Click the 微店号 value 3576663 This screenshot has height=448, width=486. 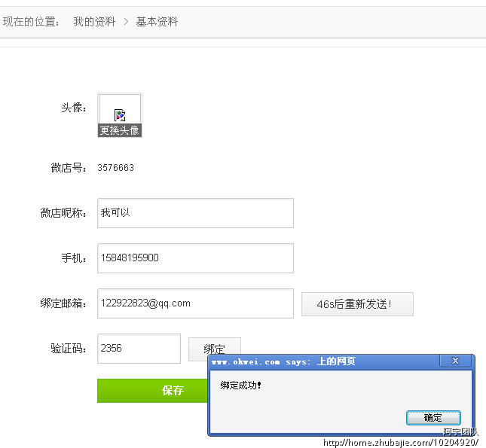point(116,168)
